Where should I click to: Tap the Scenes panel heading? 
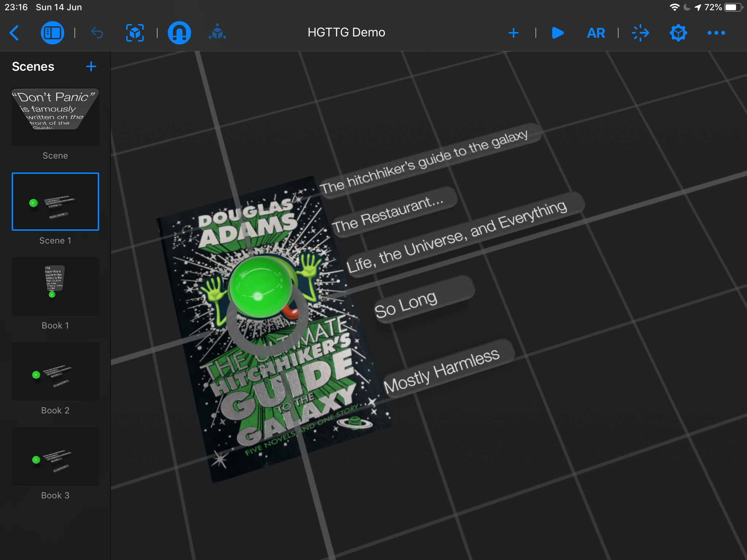coord(33,66)
